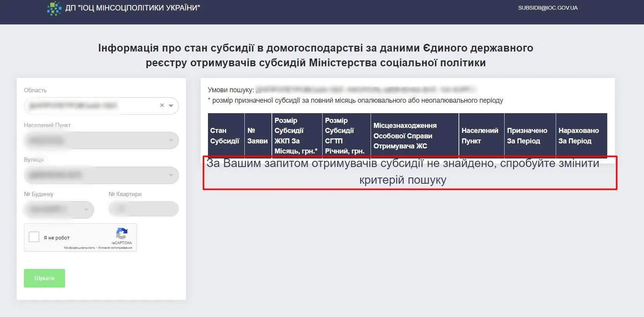Clear the Область selection with the X icon
The height and width of the screenshot is (317, 644).
(x=162, y=105)
